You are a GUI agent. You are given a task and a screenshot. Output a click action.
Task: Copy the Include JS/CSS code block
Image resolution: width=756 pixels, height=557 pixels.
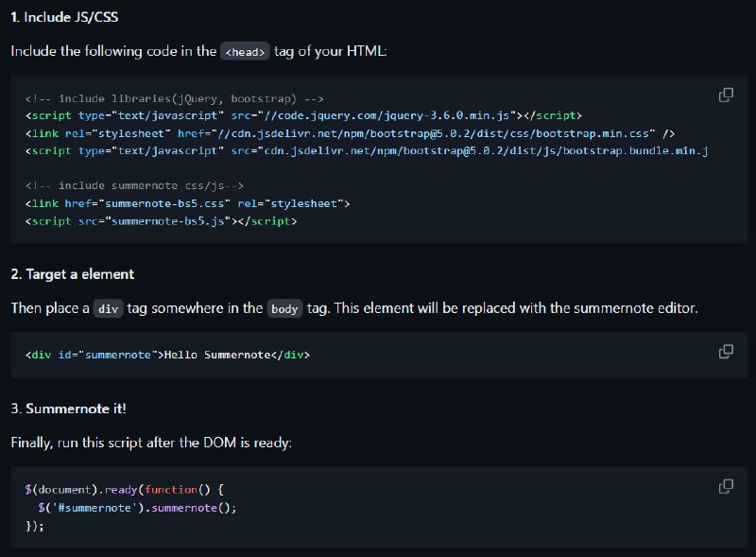[x=726, y=96]
